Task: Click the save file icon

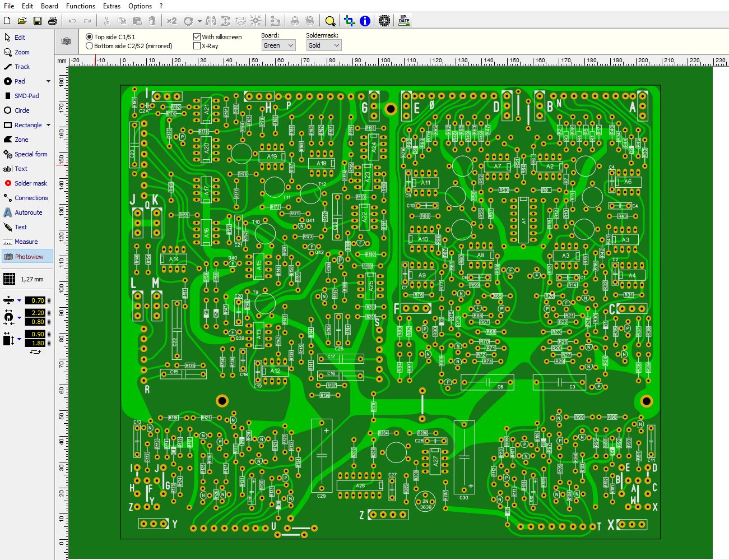Action: (x=38, y=21)
